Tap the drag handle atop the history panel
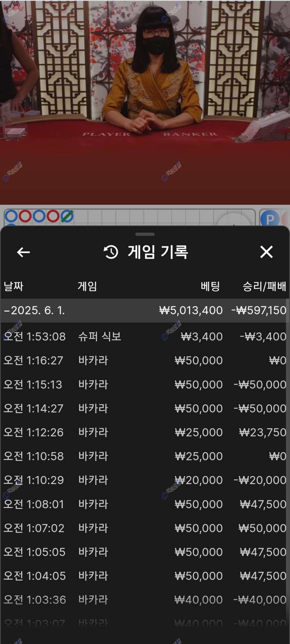This screenshot has height=644, width=290. coord(145,234)
